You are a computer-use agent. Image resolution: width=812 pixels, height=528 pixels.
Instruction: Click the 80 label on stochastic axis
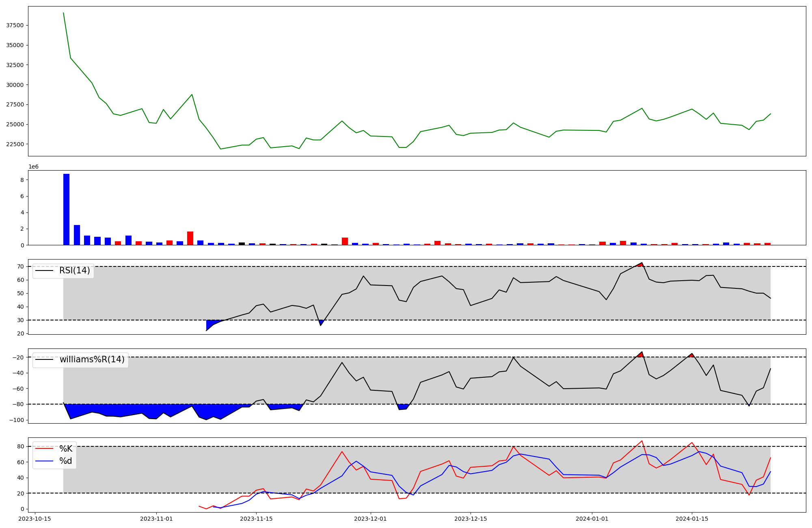click(x=20, y=446)
